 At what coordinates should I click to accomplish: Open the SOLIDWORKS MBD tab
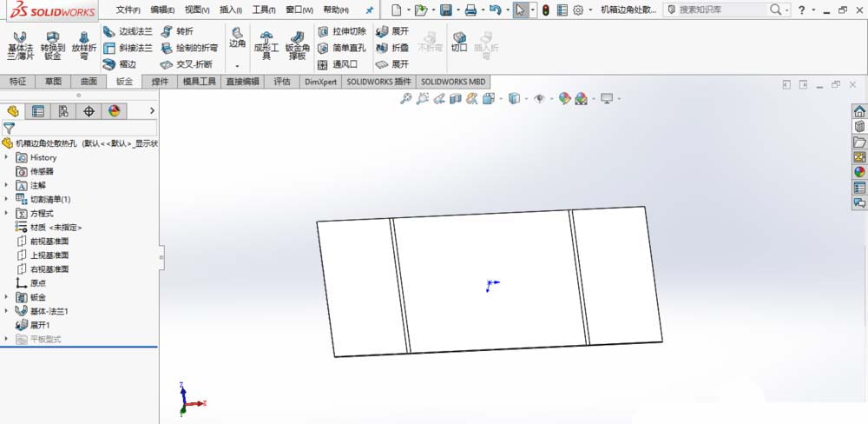453,82
